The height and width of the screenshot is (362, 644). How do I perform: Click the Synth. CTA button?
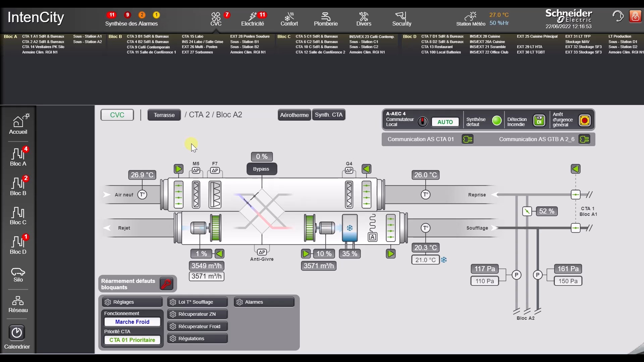pos(328,115)
